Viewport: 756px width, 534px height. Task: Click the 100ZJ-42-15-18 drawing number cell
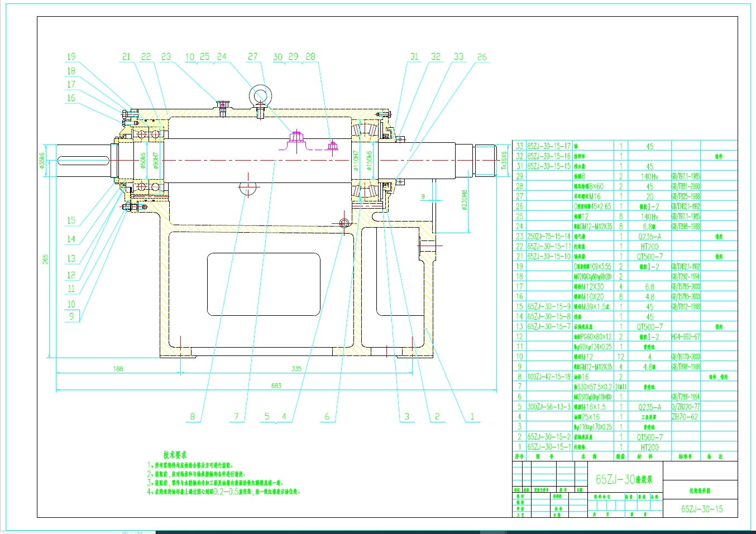549,377
